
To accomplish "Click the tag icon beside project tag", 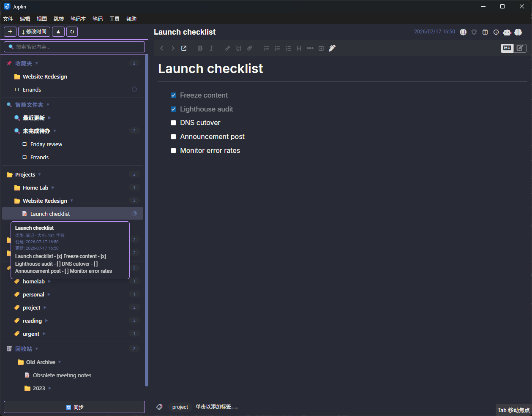I will 159,407.
